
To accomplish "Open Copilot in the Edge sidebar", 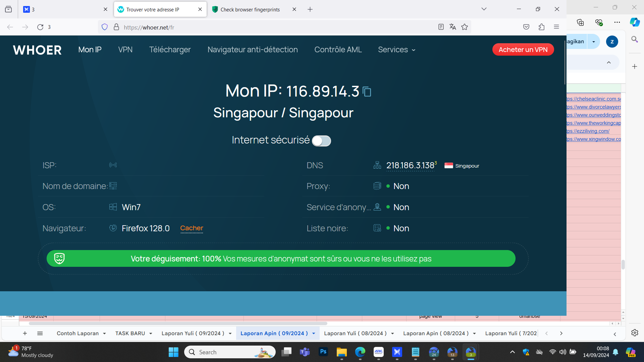I will tap(635, 22).
